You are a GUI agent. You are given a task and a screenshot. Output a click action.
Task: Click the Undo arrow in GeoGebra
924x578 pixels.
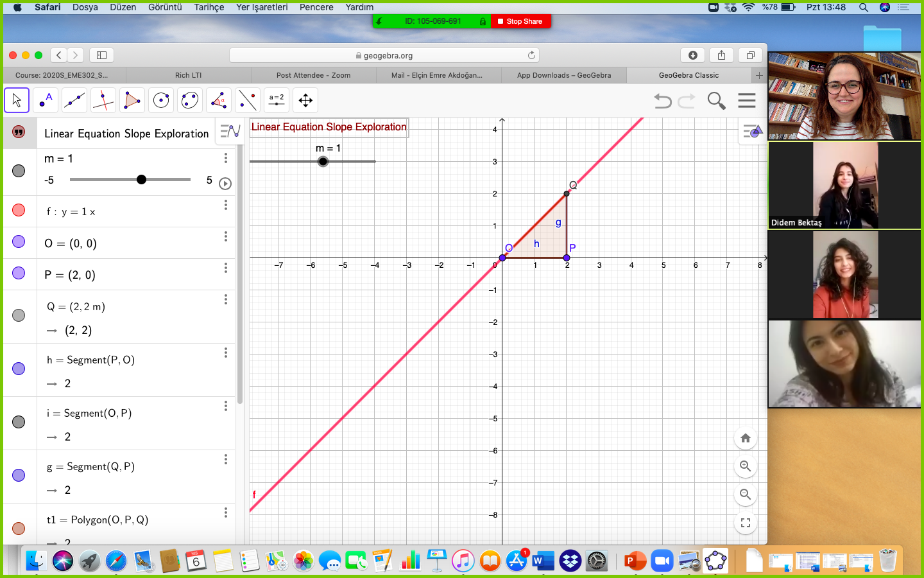[663, 101]
